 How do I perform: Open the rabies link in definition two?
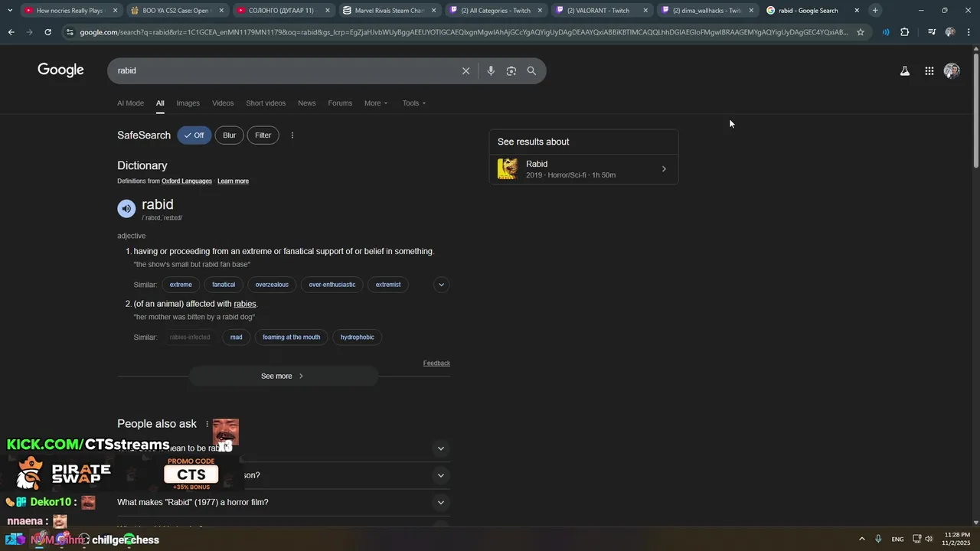pos(245,304)
